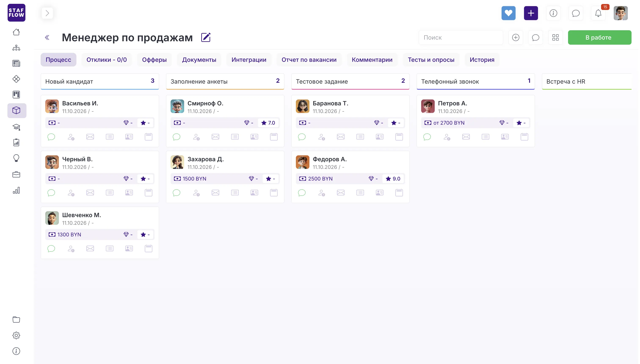Open the settings gear in sidebar
The height and width of the screenshot is (364, 640).
click(x=16, y=335)
